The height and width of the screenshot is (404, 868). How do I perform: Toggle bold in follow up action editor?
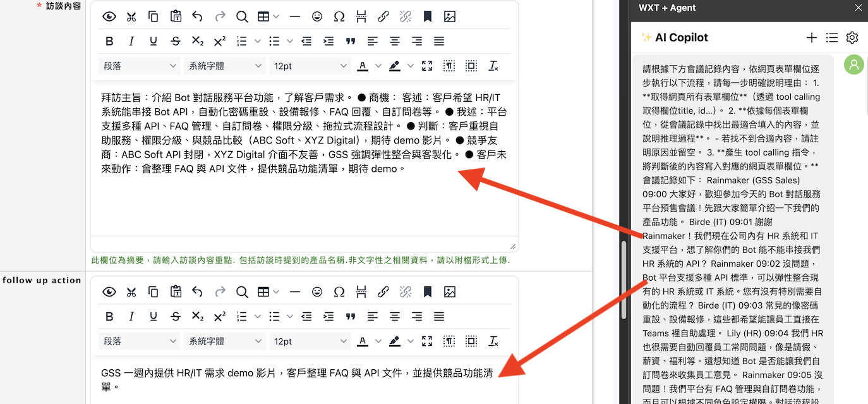(x=109, y=316)
